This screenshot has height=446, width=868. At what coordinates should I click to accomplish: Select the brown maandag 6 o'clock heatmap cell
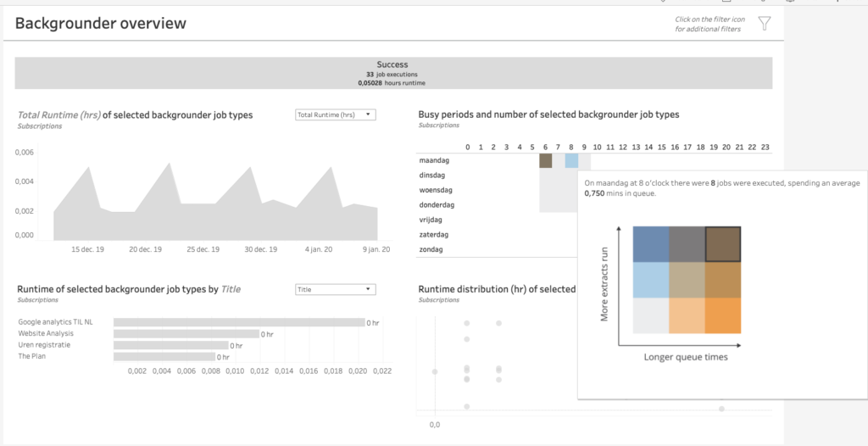(546, 160)
